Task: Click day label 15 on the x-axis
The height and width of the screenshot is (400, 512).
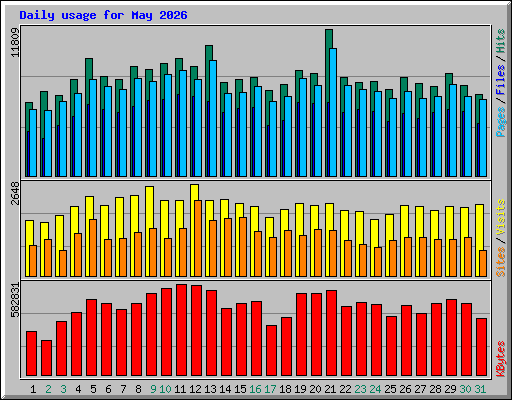Action: tap(240, 389)
